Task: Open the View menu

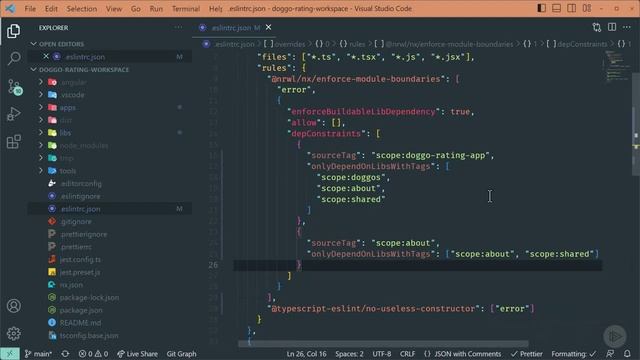Action: pos(113,9)
